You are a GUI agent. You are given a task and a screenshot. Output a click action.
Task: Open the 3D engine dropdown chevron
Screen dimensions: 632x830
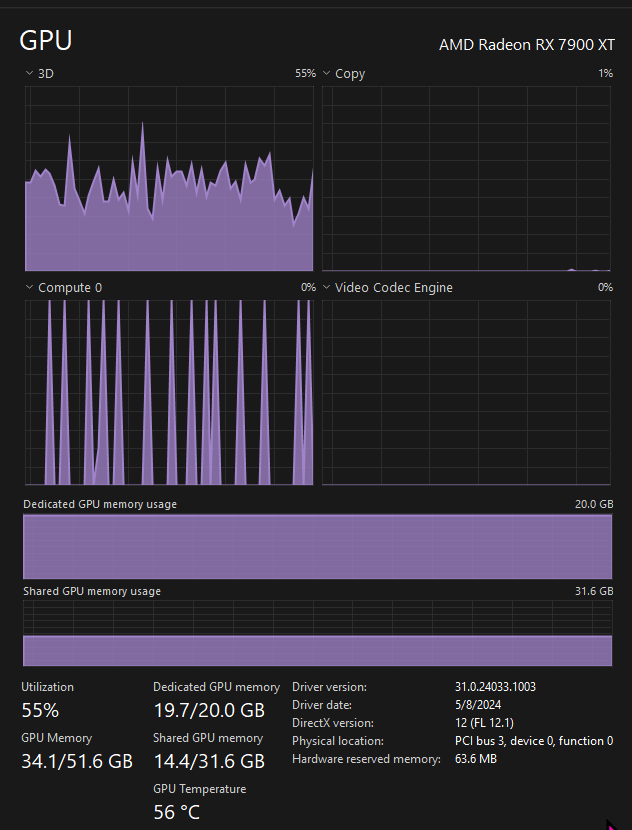click(29, 73)
